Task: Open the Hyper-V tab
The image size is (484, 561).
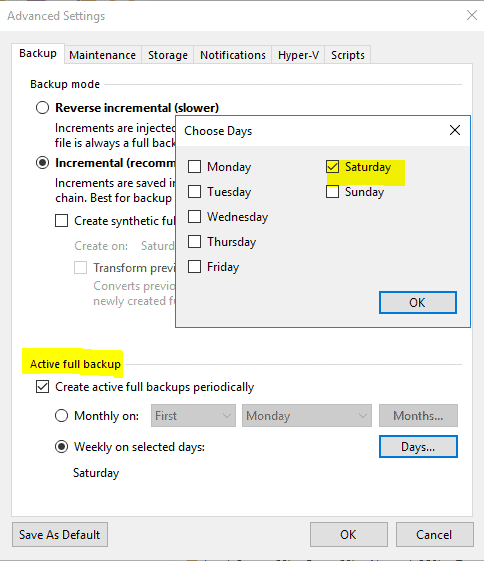Action: click(298, 55)
